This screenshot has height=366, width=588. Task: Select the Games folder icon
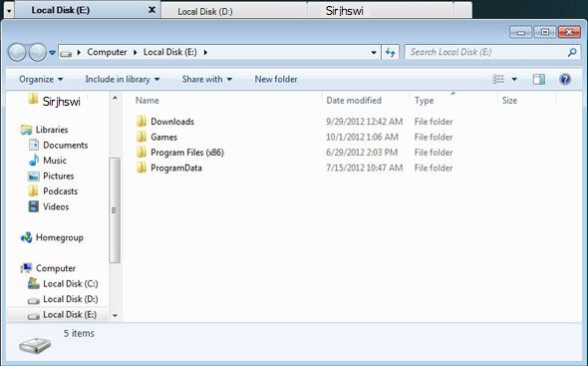click(142, 137)
